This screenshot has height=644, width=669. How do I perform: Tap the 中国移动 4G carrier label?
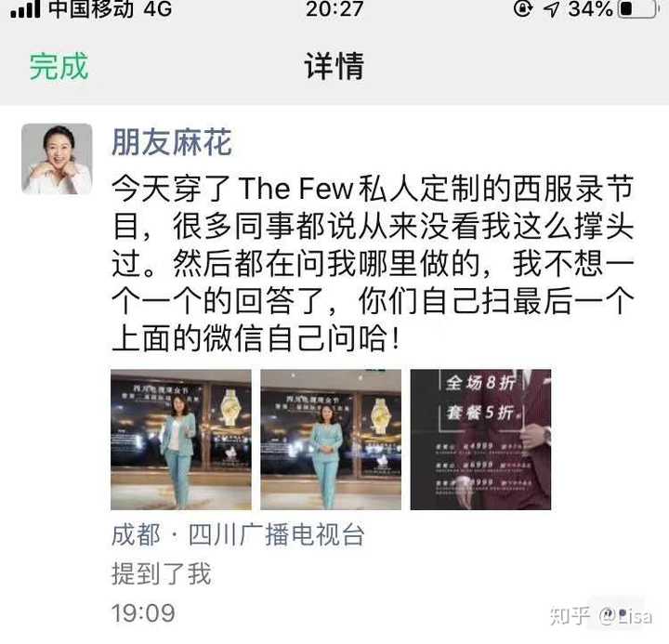[x=110, y=8]
